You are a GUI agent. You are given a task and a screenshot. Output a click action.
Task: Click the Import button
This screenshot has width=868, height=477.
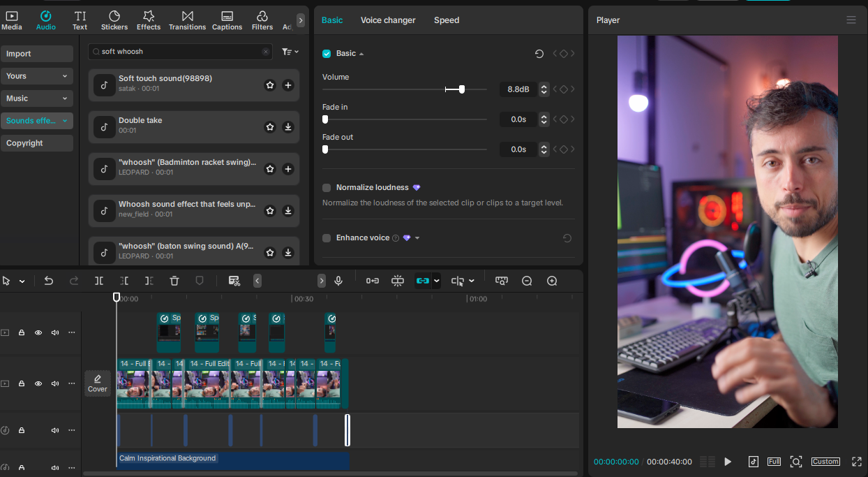coord(37,54)
